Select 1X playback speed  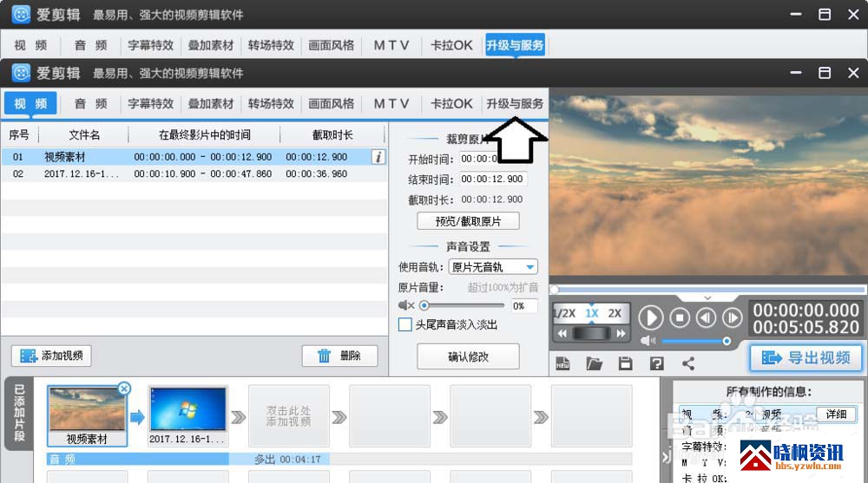point(592,313)
